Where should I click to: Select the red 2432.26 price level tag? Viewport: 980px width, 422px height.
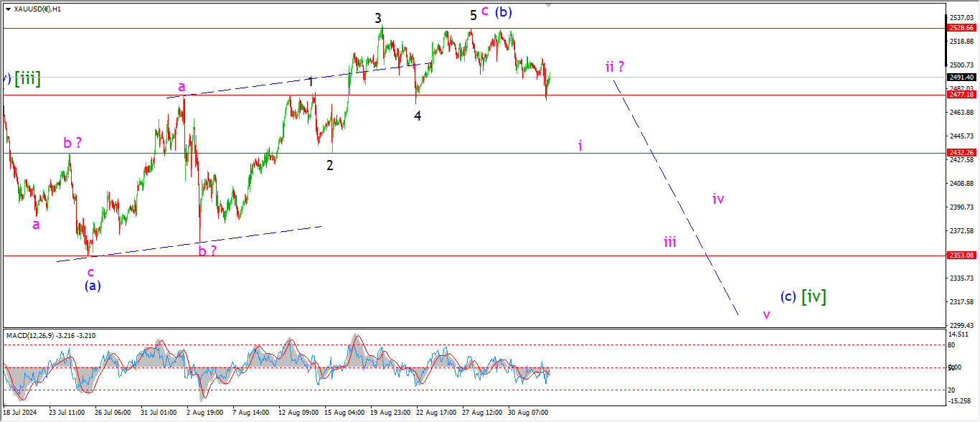click(961, 153)
